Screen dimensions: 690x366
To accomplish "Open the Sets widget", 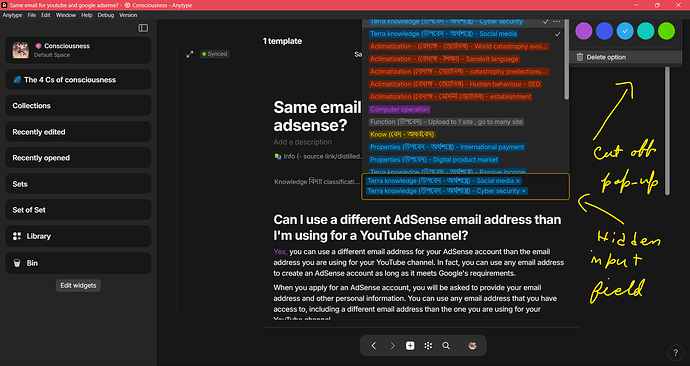I will (78, 184).
